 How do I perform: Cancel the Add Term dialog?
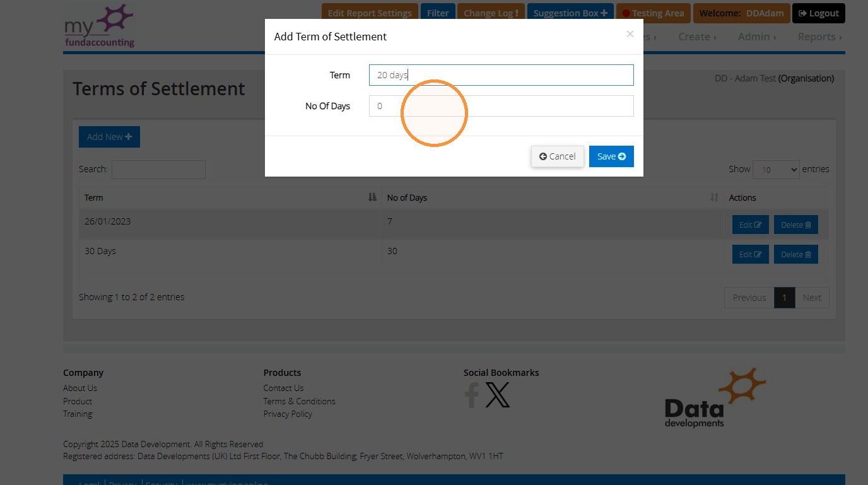558,156
